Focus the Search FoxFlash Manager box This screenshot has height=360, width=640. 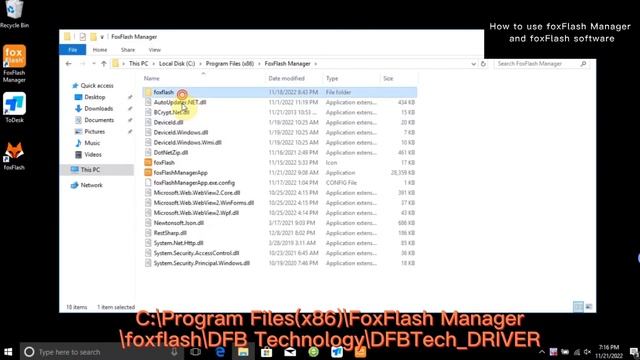(x=541, y=64)
